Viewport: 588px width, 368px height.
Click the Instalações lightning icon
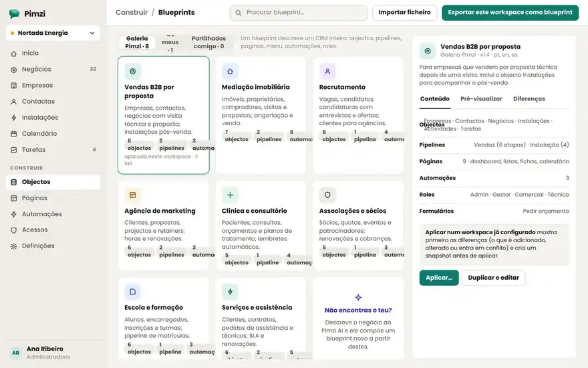point(14,118)
